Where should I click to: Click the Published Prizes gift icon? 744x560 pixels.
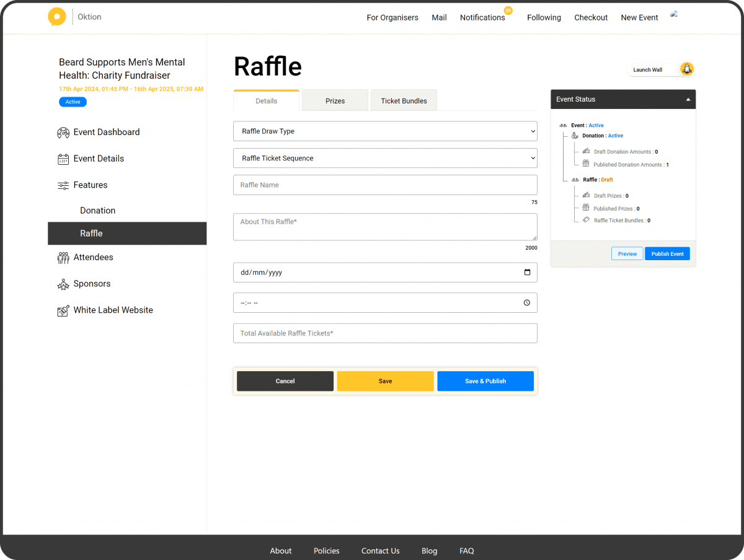585,208
